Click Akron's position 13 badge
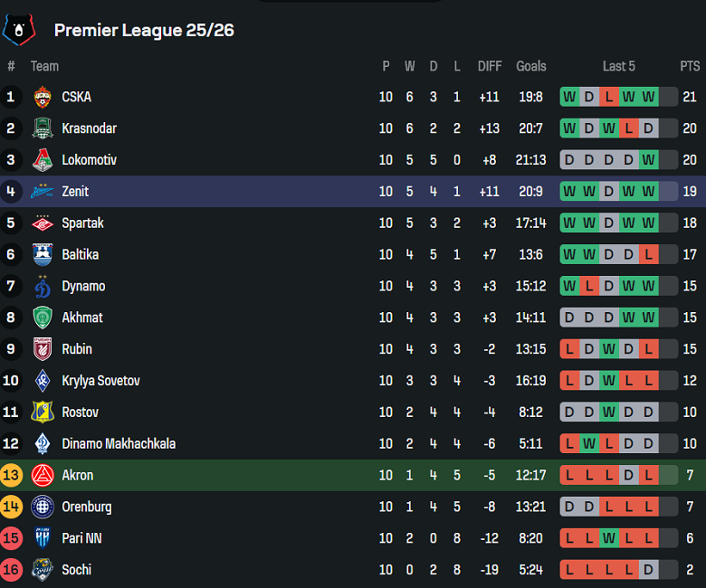 pos(11,475)
